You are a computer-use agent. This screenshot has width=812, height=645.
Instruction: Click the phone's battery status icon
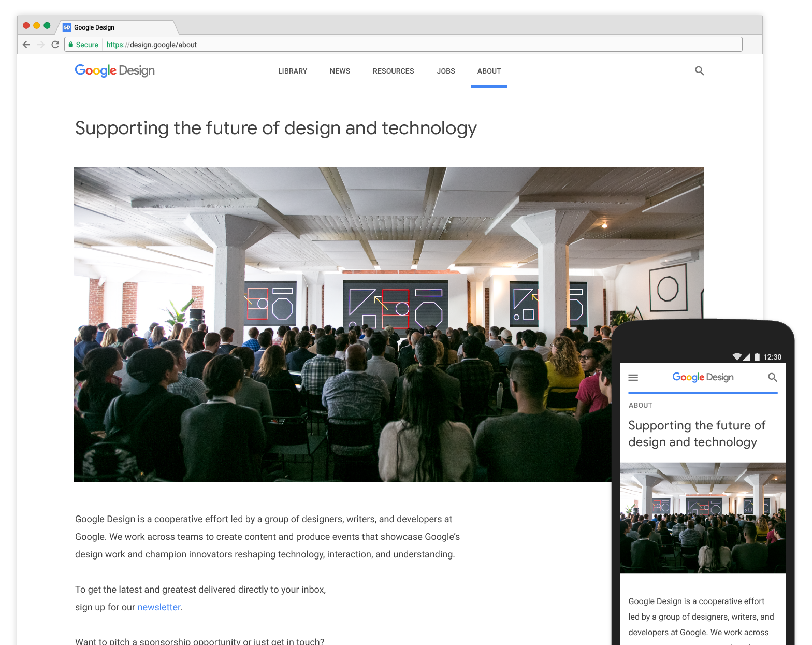coord(757,357)
